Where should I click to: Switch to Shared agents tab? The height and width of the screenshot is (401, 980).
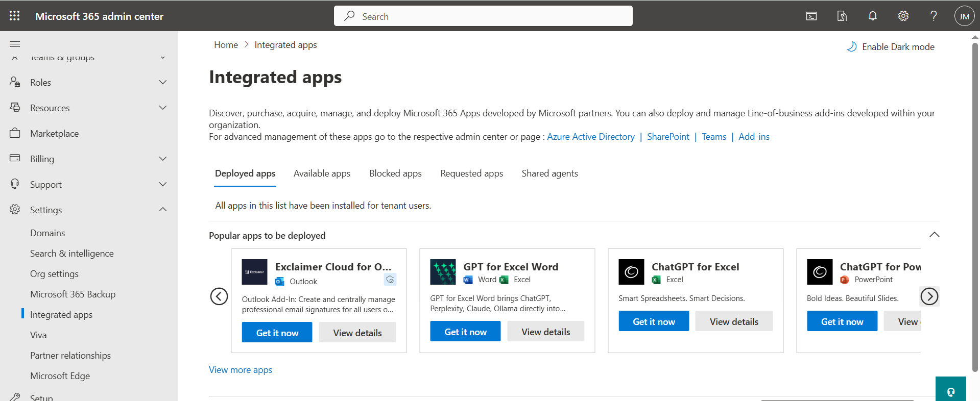tap(549, 173)
